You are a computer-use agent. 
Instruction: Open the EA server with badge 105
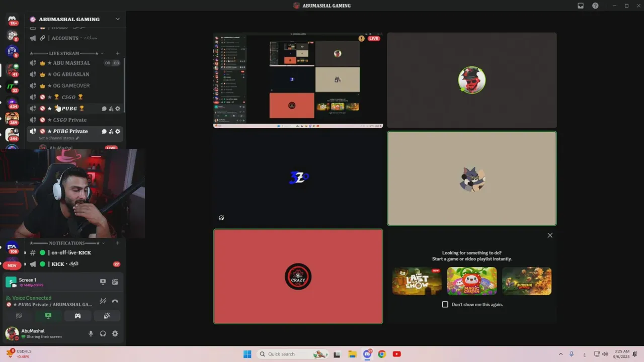click(x=12, y=247)
